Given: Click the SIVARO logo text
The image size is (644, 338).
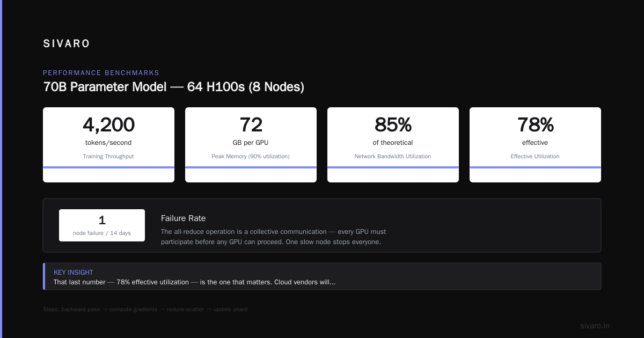Looking at the screenshot, I should pos(67,44).
